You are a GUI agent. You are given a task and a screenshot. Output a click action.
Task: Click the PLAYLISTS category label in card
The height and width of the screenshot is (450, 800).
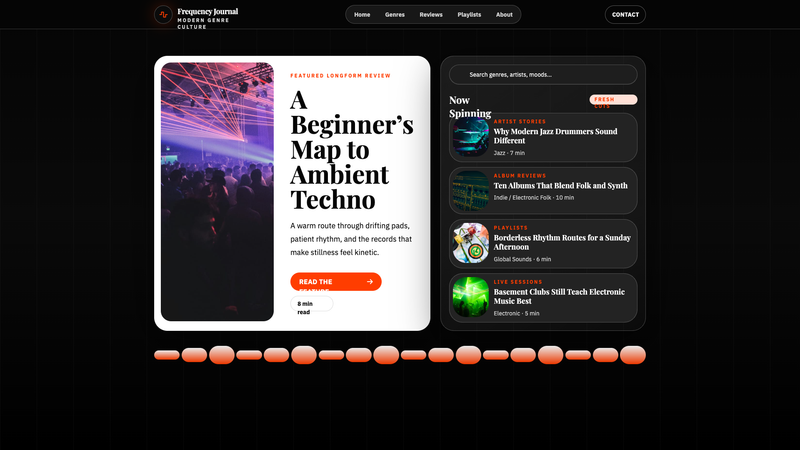click(510, 228)
